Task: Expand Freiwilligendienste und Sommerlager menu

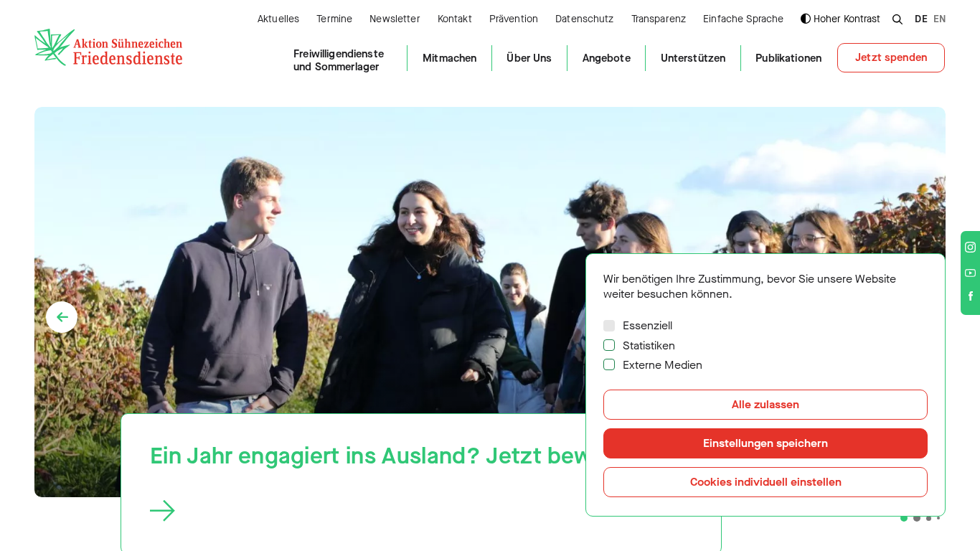Action: click(x=339, y=60)
